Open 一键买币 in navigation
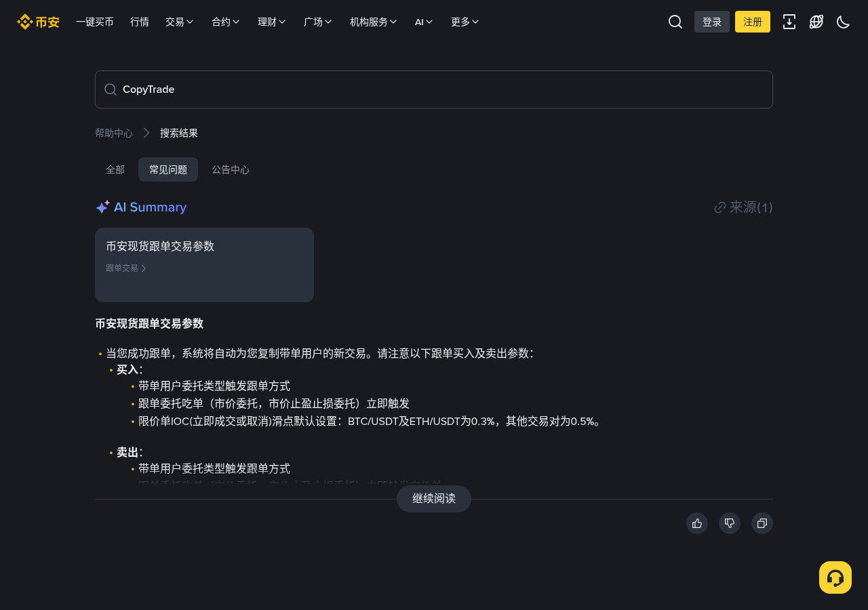Image resolution: width=868 pixels, height=610 pixels. pyautogui.click(x=95, y=22)
